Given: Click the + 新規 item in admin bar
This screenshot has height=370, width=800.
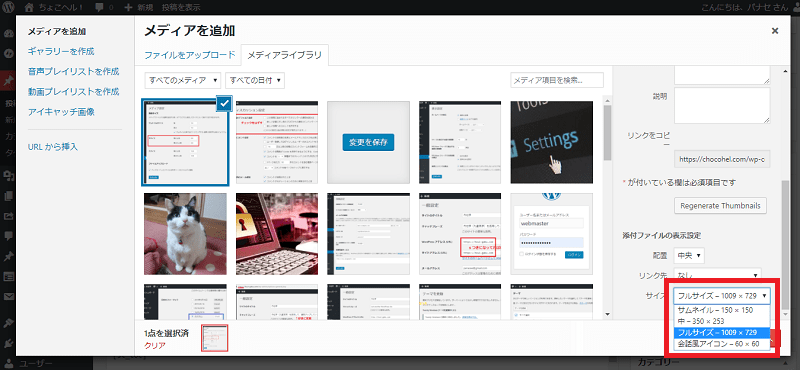Looking at the screenshot, I should coord(139,7).
